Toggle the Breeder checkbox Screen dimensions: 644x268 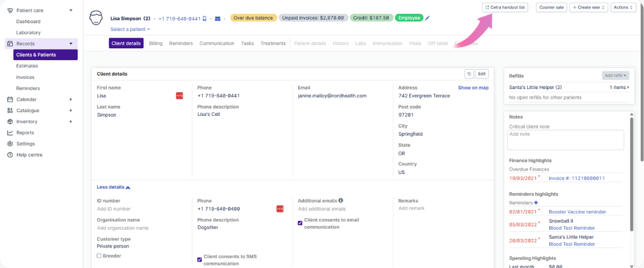point(99,256)
